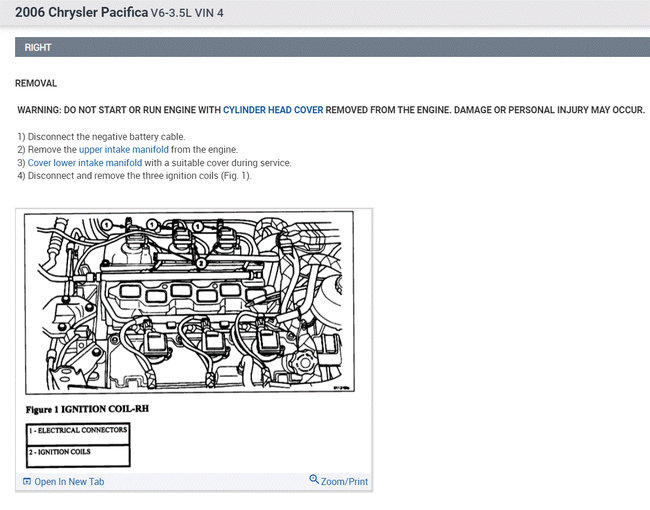This screenshot has height=510, width=650.
Task: Click the ignition coil diagram image
Action: pyautogui.click(x=189, y=303)
